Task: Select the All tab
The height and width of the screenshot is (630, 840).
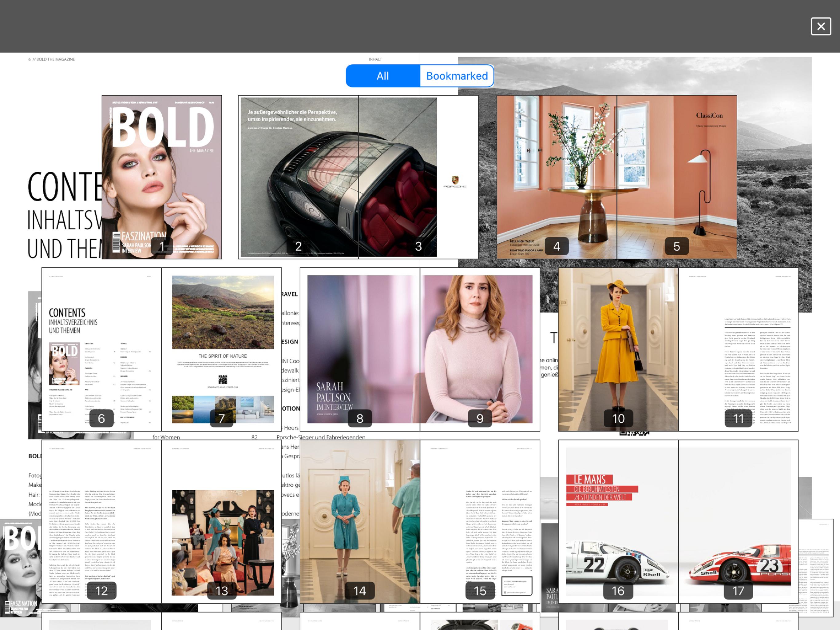Action: point(383,76)
